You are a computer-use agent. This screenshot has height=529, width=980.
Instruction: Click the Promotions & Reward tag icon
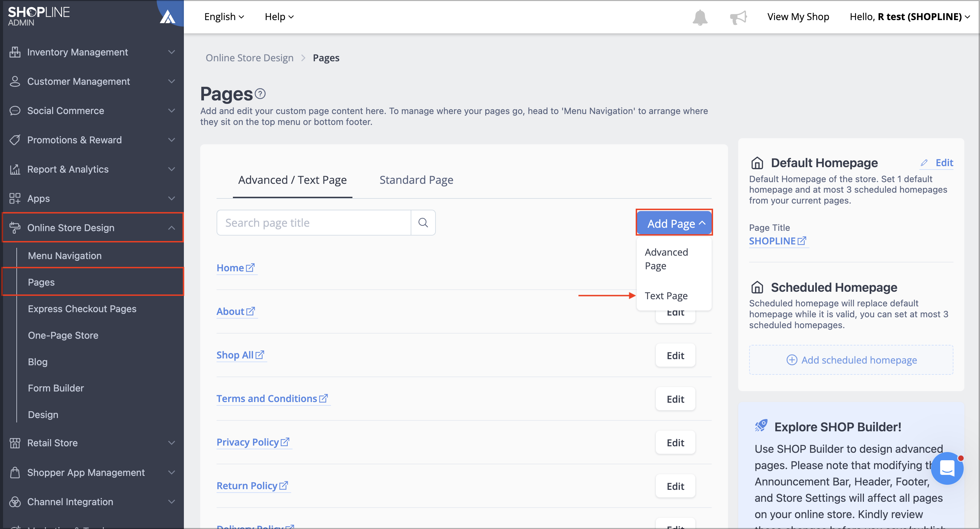click(x=15, y=140)
